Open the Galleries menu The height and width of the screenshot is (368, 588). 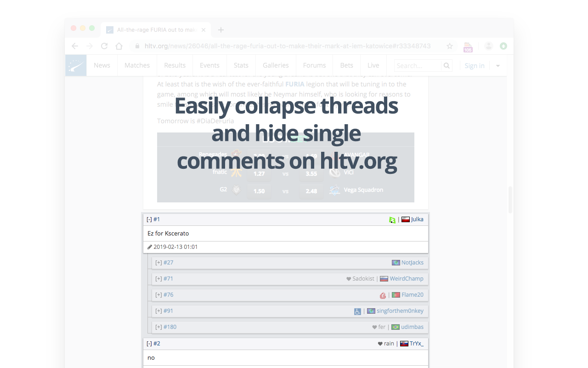pos(276,65)
